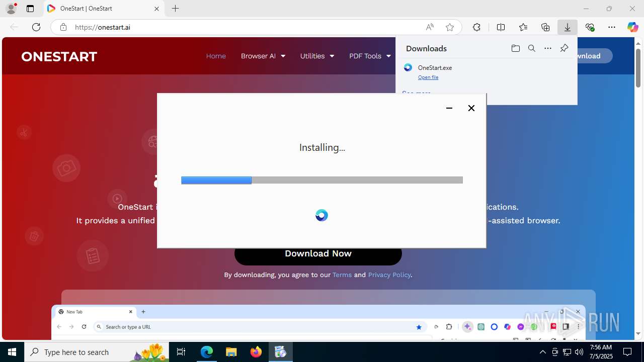The image size is (644, 362).
Task: Open Edge Settings and more menu
Action: tap(611, 27)
